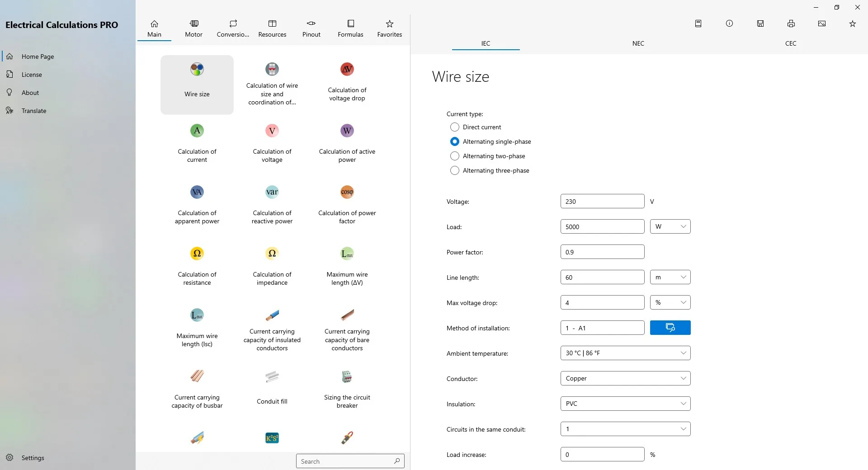Expand the Max voltage drop unit dropdown
Viewport: 868px width, 470px height.
(670, 302)
